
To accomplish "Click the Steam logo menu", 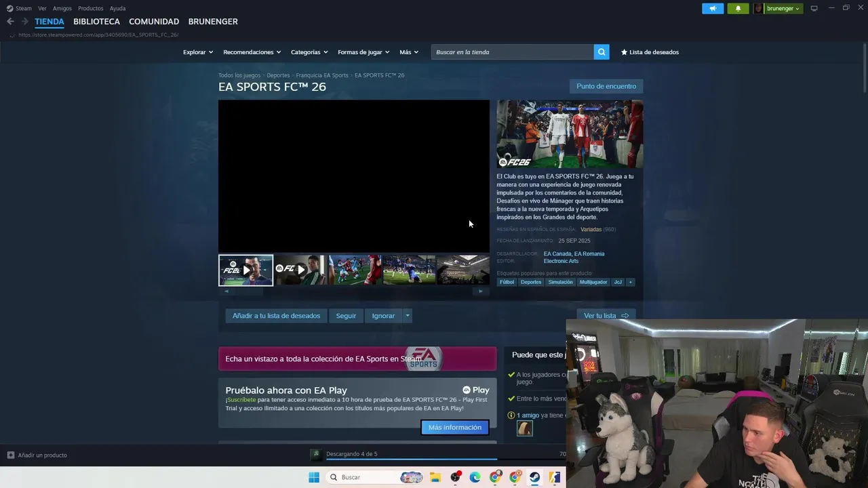I will click(19, 8).
